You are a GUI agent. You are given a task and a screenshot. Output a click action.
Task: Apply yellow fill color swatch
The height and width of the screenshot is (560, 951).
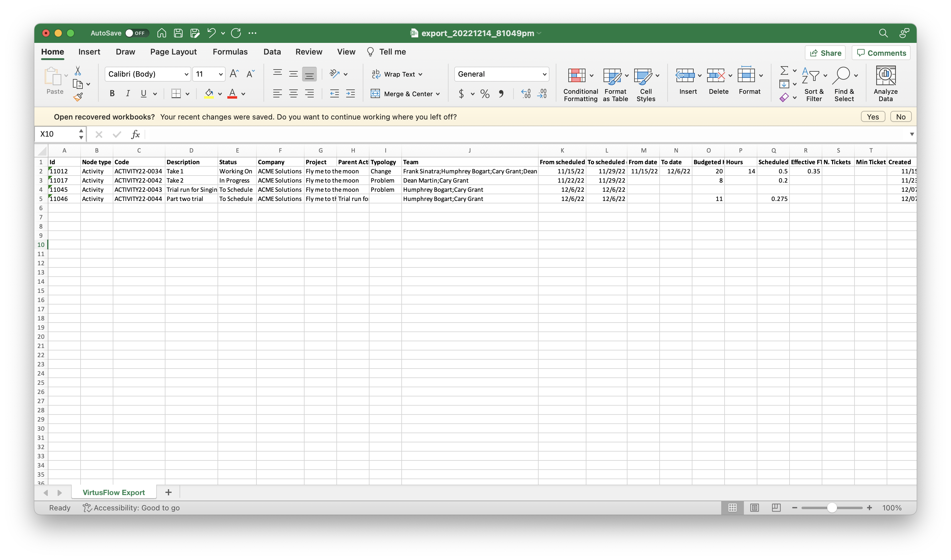pyautogui.click(x=209, y=93)
